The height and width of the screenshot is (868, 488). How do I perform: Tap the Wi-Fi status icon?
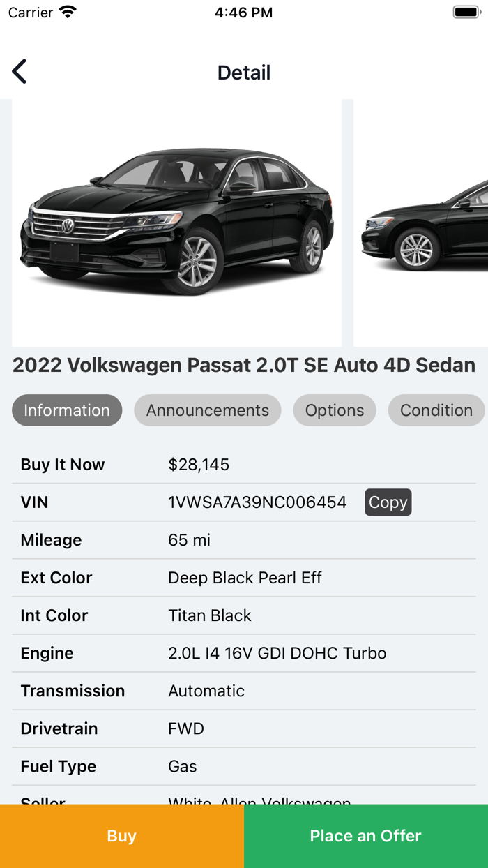point(68,13)
